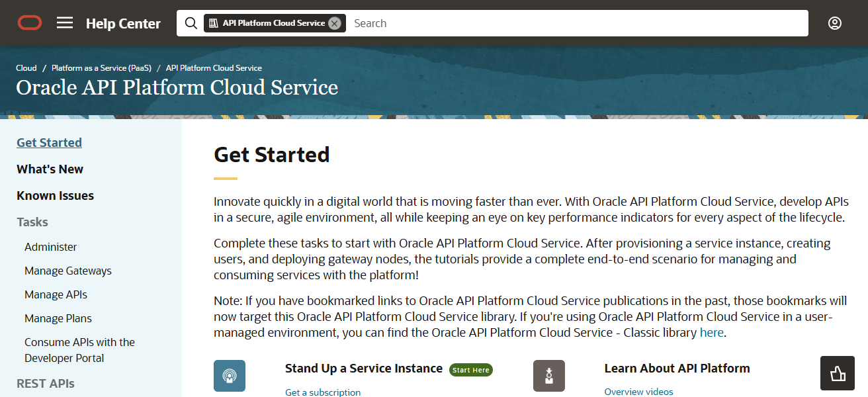Expand the Tasks section in the sidebar
868x397 pixels.
pyautogui.click(x=32, y=222)
